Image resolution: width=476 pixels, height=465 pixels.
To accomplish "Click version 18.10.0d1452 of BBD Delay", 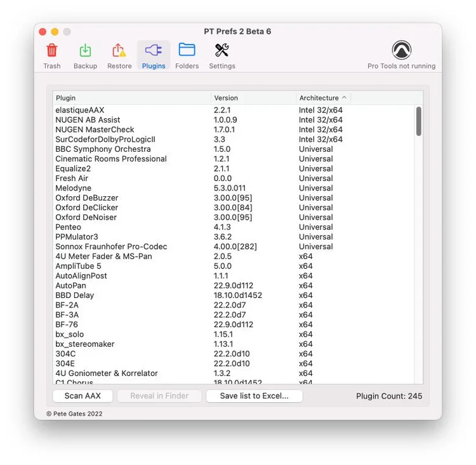I will pyautogui.click(x=238, y=295).
